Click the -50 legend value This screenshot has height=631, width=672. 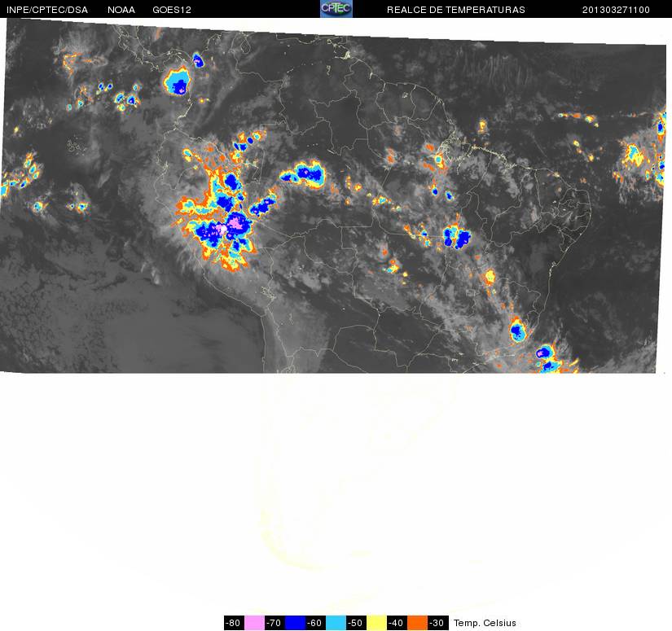click(357, 623)
